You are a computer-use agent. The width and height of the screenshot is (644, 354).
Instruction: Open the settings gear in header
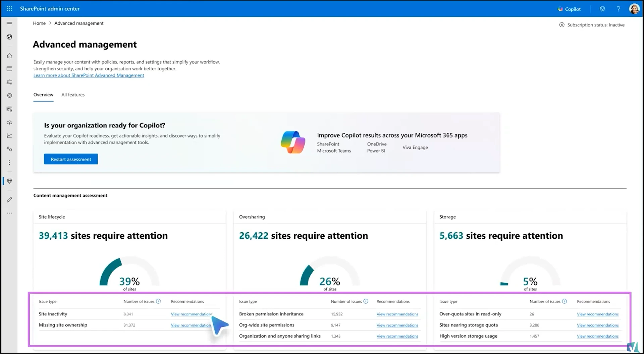(x=602, y=9)
